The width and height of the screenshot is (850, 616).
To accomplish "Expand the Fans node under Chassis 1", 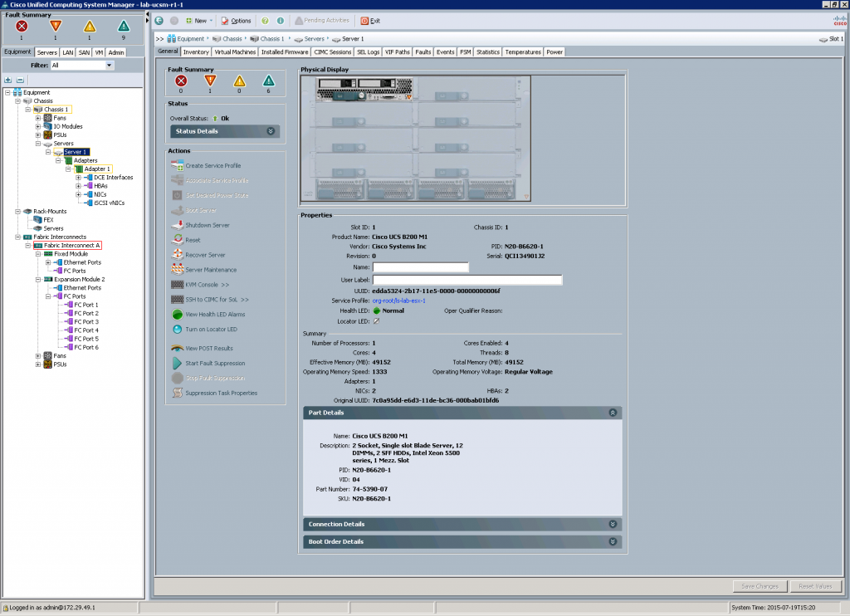I will (38, 118).
